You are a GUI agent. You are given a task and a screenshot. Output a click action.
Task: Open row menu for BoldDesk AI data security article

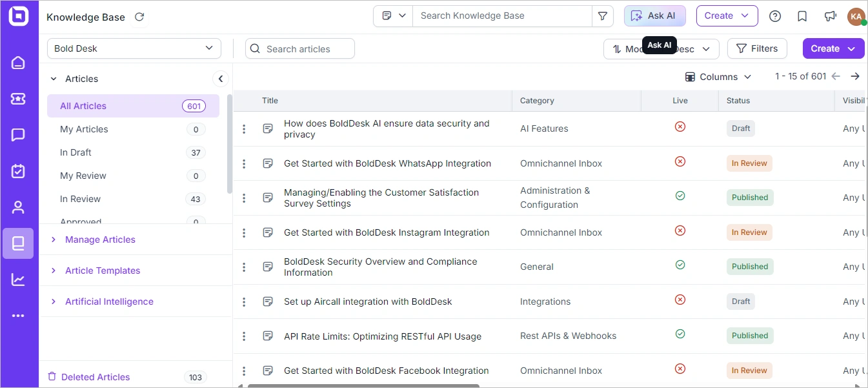coord(244,129)
